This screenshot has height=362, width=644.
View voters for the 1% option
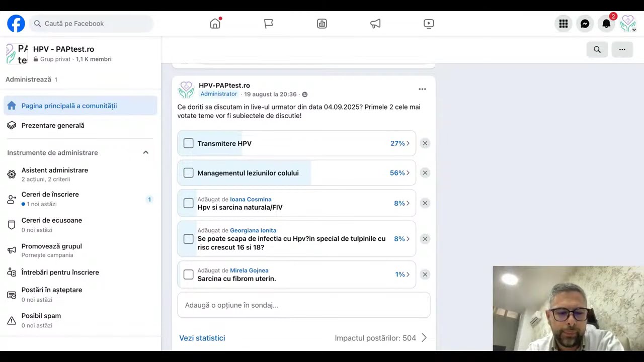point(403,275)
